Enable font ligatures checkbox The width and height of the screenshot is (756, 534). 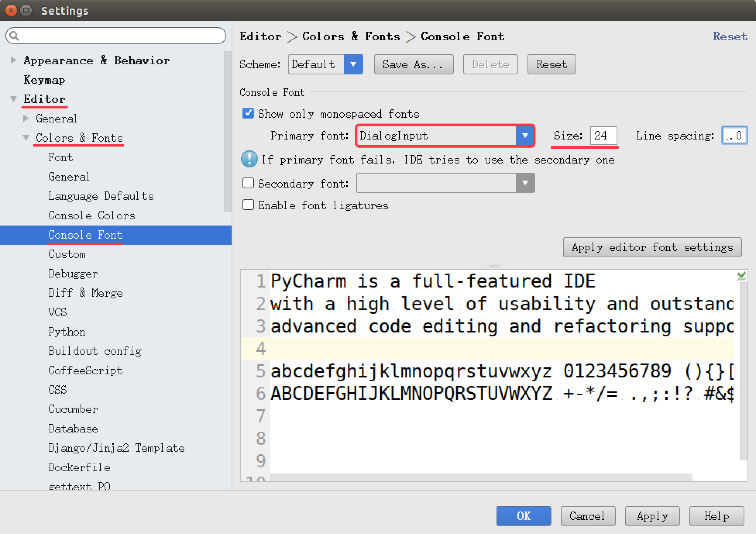pos(248,205)
